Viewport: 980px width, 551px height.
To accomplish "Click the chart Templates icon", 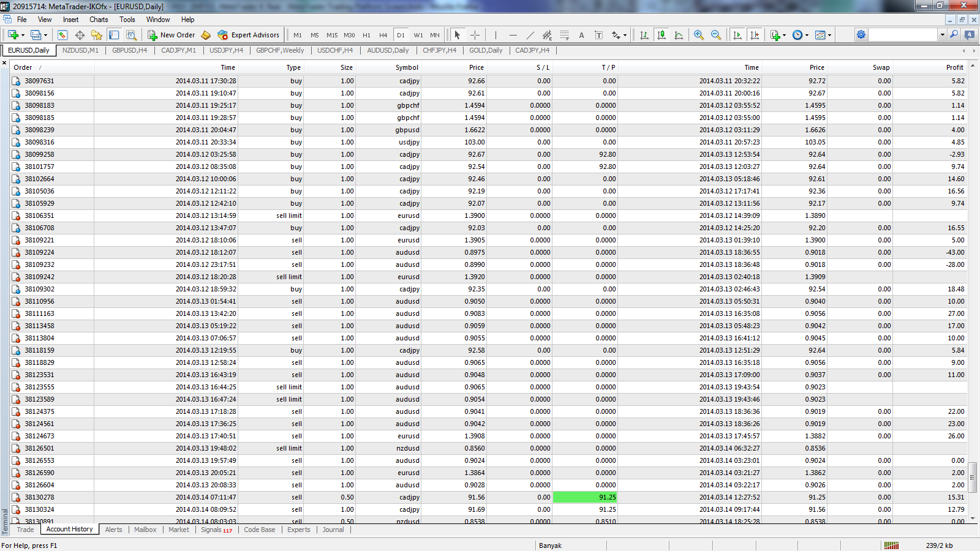I will pos(821,35).
